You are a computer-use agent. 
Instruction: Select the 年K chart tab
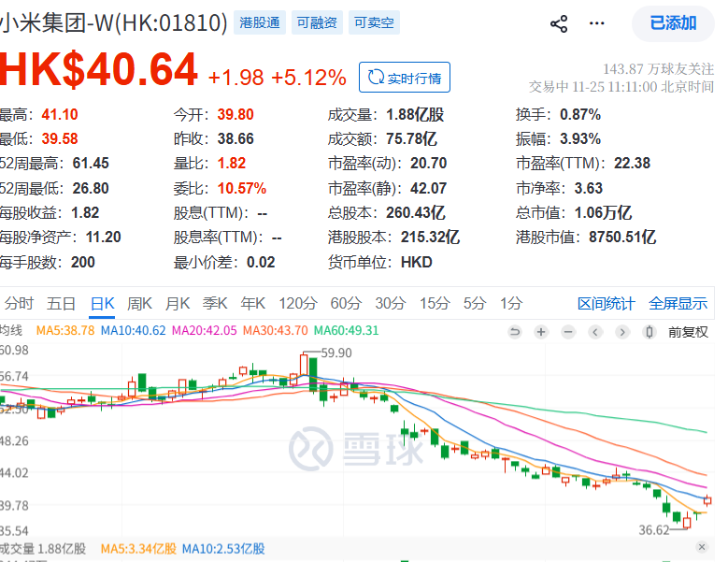click(x=252, y=303)
